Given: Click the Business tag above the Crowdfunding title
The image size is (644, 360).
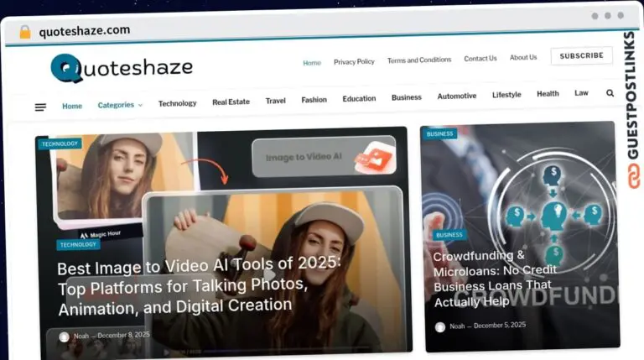Looking at the screenshot, I should (449, 235).
